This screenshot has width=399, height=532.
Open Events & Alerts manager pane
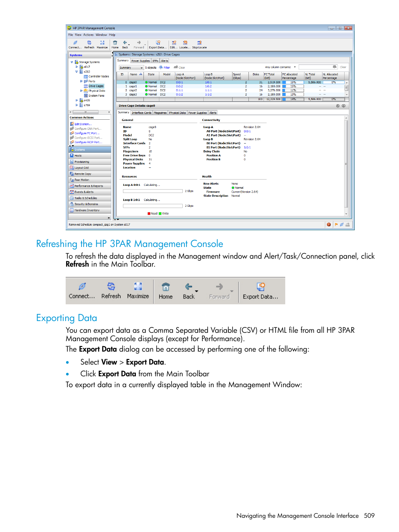pyautogui.click(x=90, y=192)
